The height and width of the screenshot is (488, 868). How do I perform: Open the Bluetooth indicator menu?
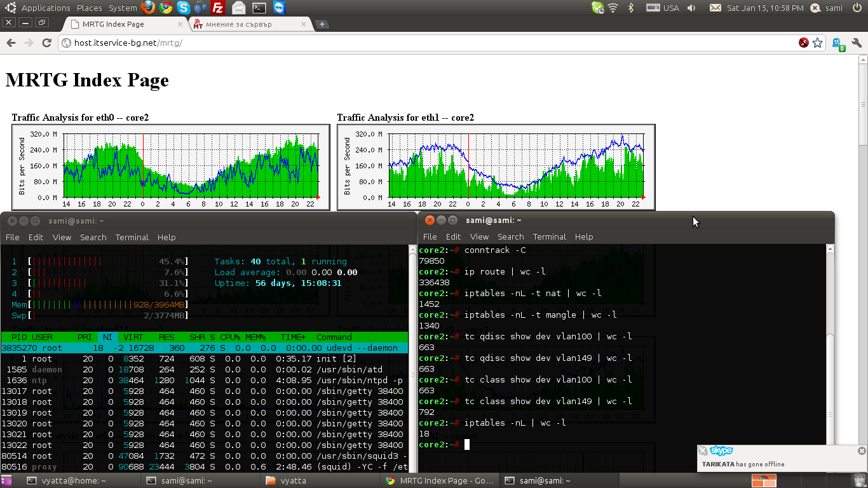[631, 8]
